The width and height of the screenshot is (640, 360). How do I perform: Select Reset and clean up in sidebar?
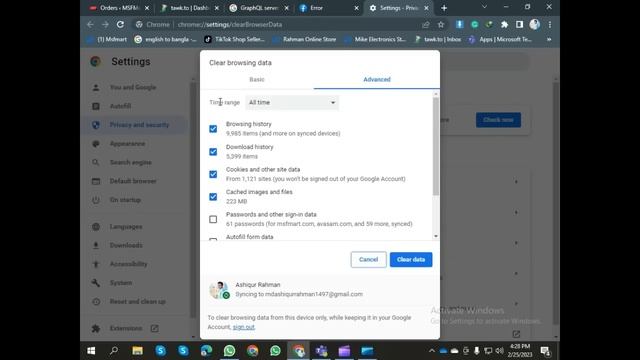point(138,302)
